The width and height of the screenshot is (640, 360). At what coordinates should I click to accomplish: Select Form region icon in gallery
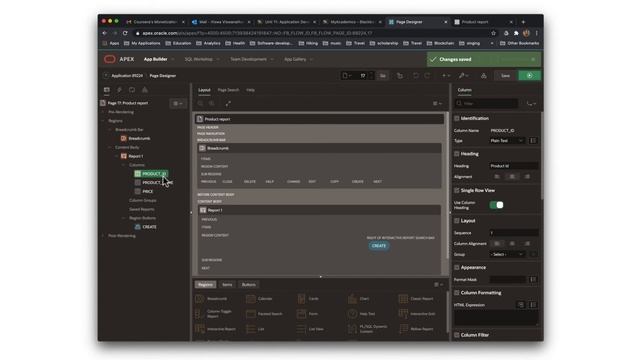click(x=301, y=314)
